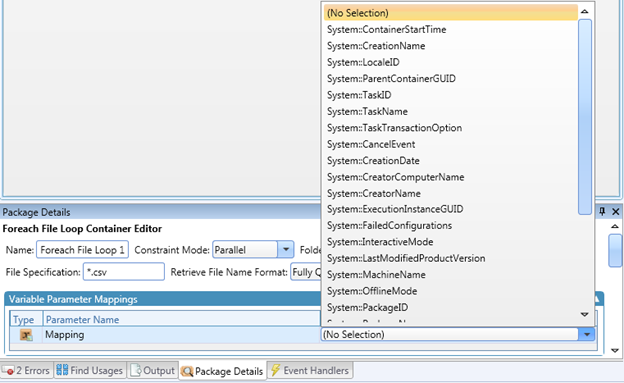Open Mapping variable combo box arrow

tap(587, 334)
